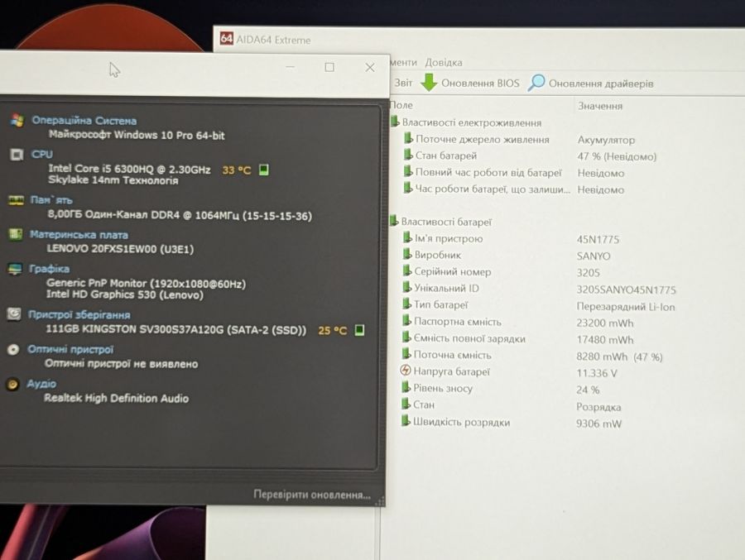The width and height of the screenshot is (745, 560).
Task: Open the Материнська плата section link
Action: (x=79, y=235)
